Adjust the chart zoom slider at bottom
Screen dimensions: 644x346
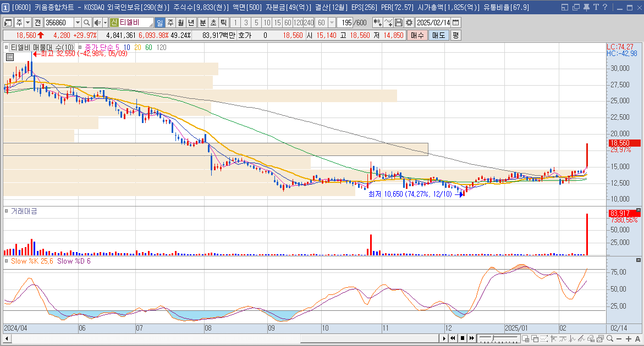pos(498,338)
